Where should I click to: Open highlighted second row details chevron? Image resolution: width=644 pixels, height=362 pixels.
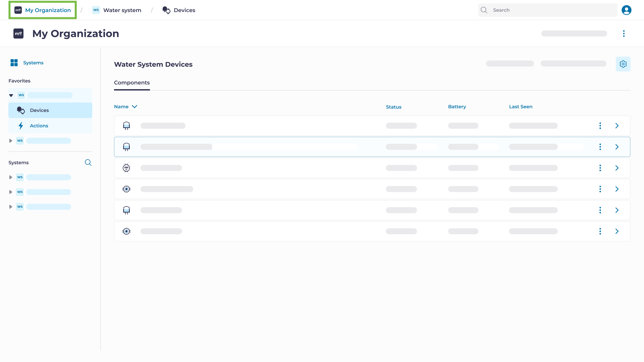tap(617, 147)
